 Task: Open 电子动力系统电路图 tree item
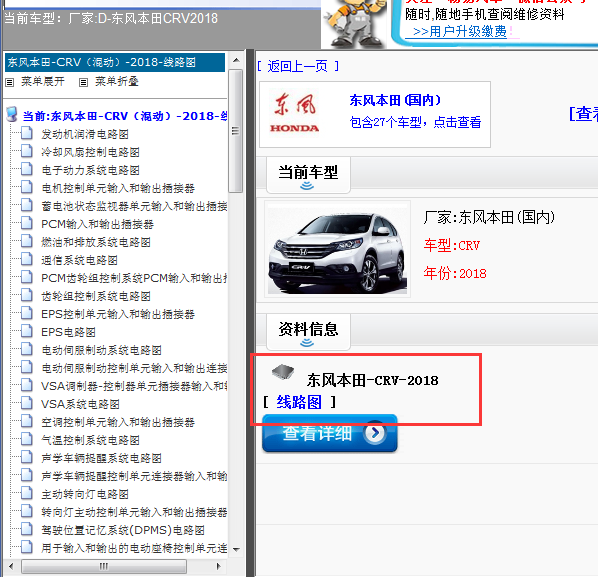point(90,170)
